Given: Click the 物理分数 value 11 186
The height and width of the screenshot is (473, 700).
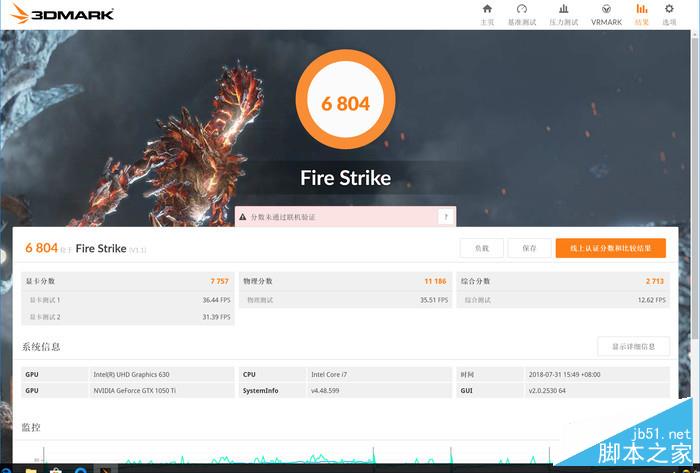Looking at the screenshot, I should coord(435,281).
